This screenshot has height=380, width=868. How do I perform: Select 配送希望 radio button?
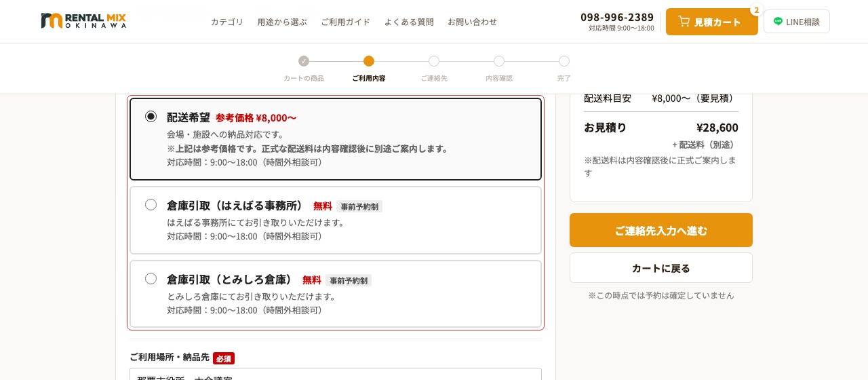(151, 117)
